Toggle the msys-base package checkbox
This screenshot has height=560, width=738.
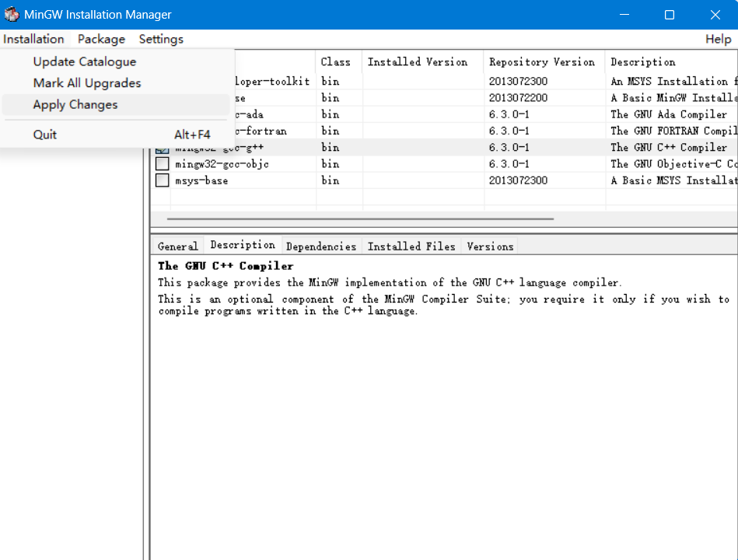click(x=162, y=180)
